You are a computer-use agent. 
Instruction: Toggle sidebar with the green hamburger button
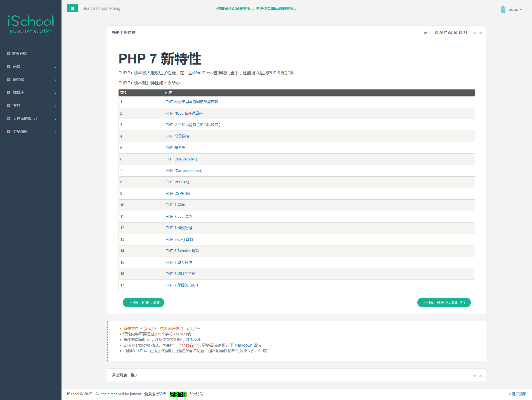tap(72, 8)
